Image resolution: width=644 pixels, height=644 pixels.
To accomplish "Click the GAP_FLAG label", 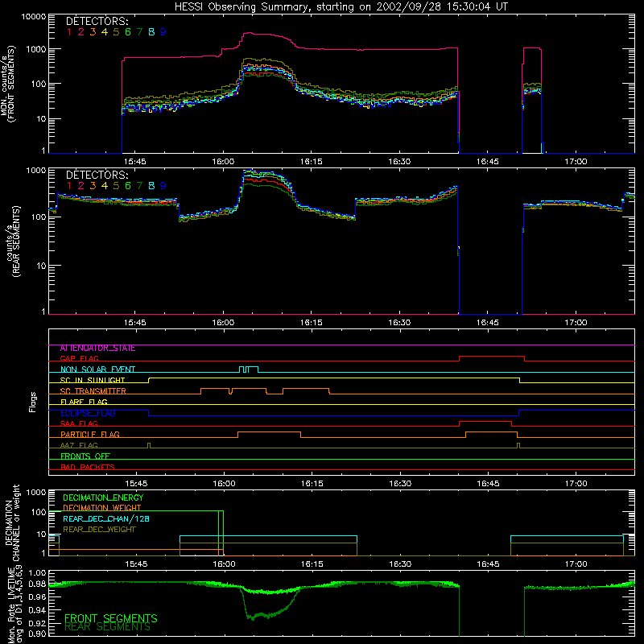I will (x=79, y=358).
